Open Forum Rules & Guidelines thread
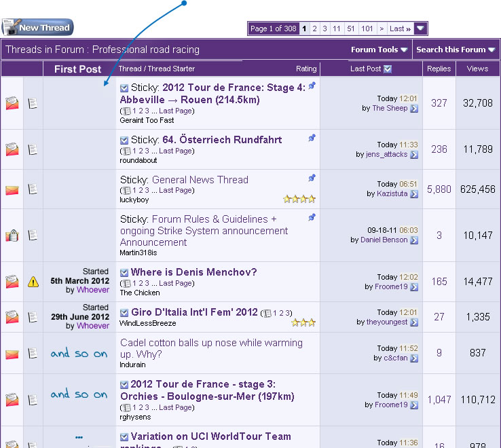Screen dimensions: 501x448 point(204,230)
